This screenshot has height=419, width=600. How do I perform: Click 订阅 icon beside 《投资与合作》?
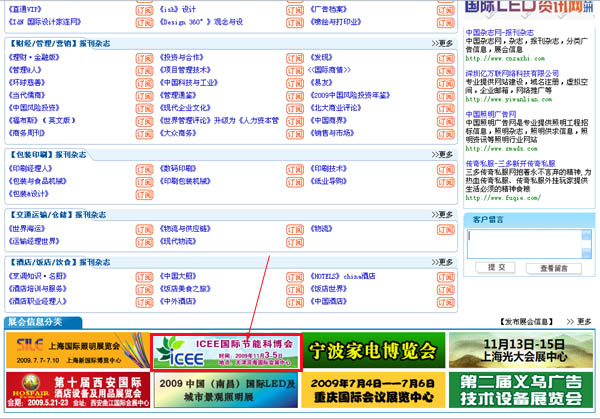point(293,58)
